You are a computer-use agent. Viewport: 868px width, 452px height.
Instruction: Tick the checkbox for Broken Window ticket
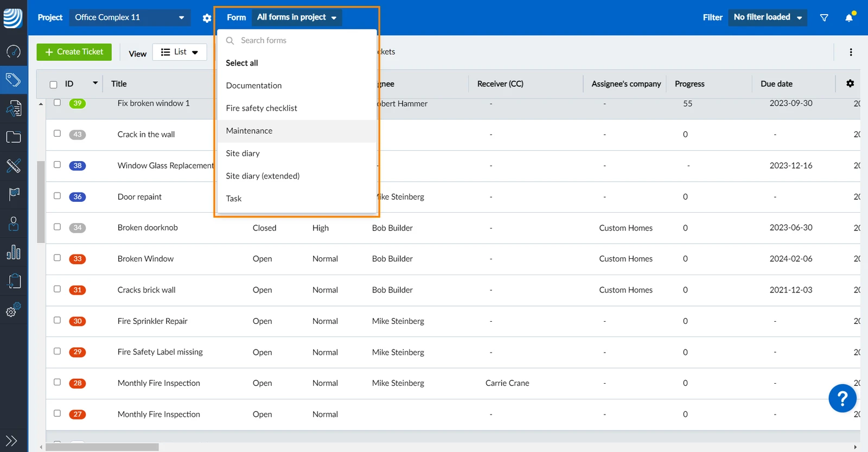57,258
